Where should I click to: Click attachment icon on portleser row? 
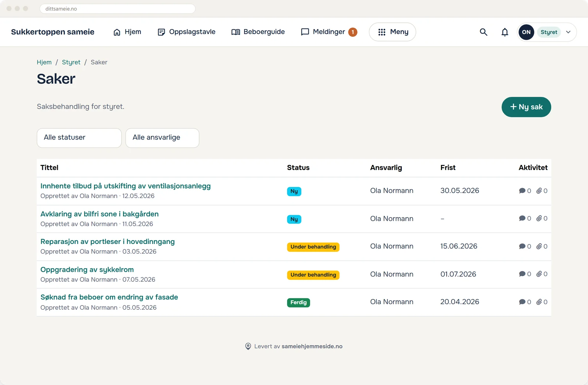[x=539, y=246]
